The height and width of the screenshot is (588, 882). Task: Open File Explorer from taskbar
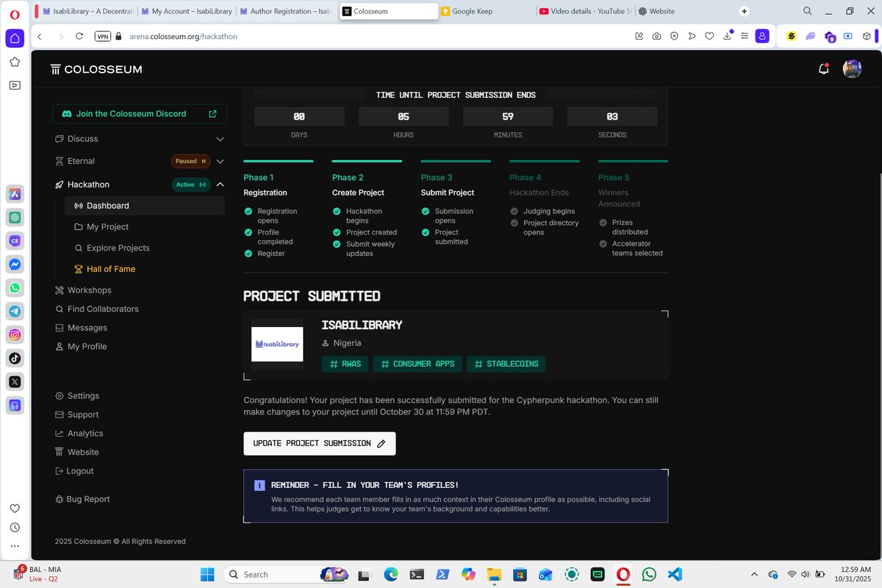coord(494,574)
